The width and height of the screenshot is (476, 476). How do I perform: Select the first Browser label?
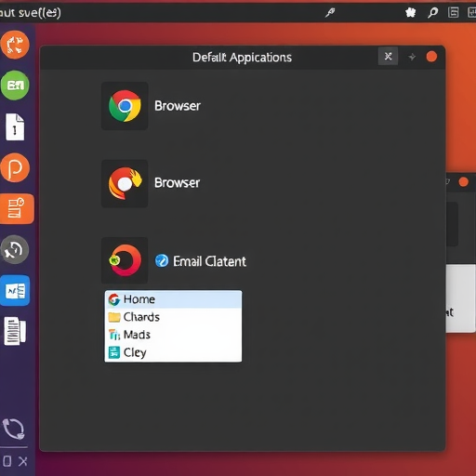click(x=178, y=106)
